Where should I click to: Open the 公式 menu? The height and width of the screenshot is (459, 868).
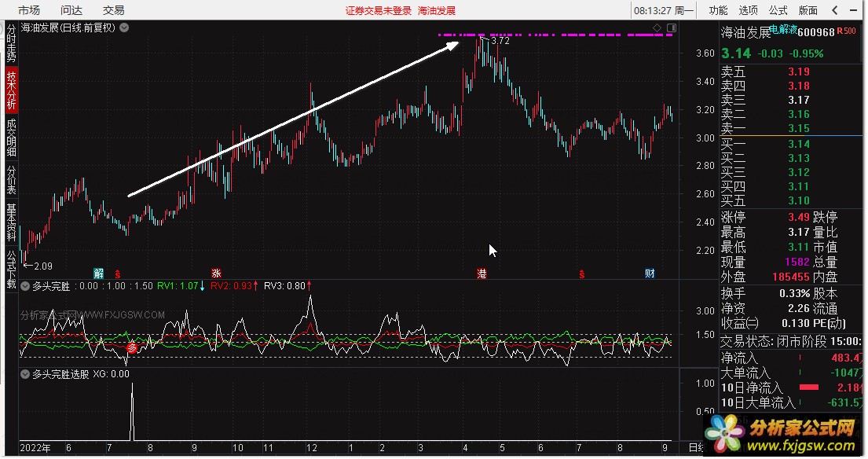(778, 10)
